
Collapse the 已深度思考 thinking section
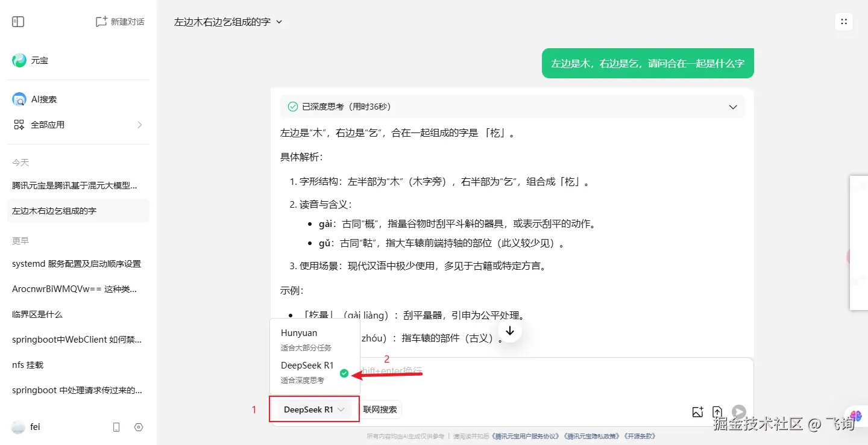point(733,107)
